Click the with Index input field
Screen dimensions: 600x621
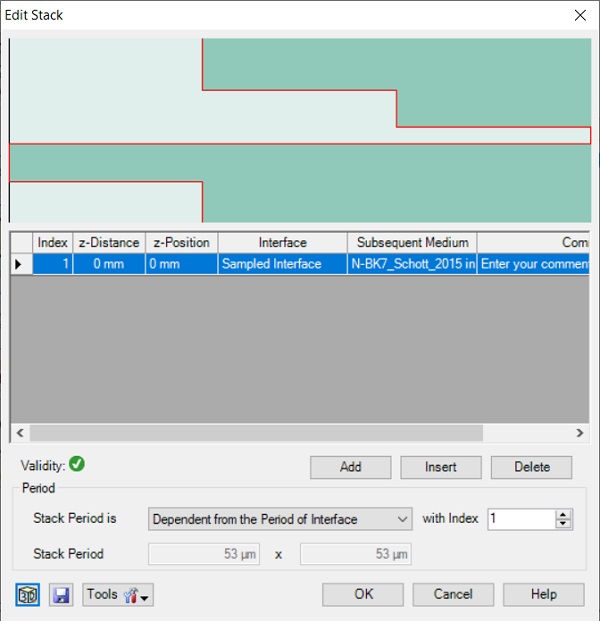coord(521,519)
